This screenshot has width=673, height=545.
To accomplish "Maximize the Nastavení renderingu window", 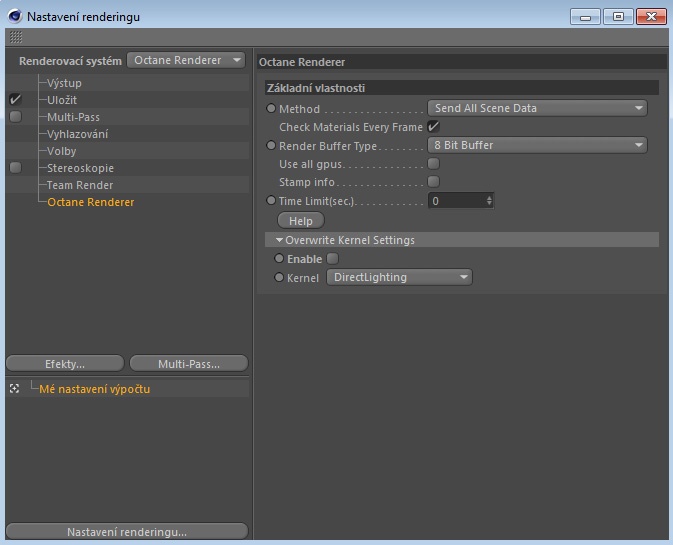I will click(x=618, y=17).
